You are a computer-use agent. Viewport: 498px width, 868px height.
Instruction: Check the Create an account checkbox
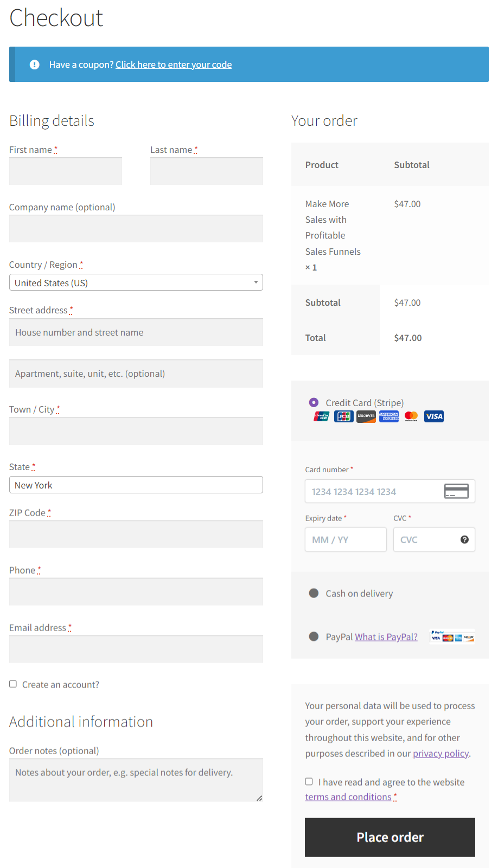(13, 684)
